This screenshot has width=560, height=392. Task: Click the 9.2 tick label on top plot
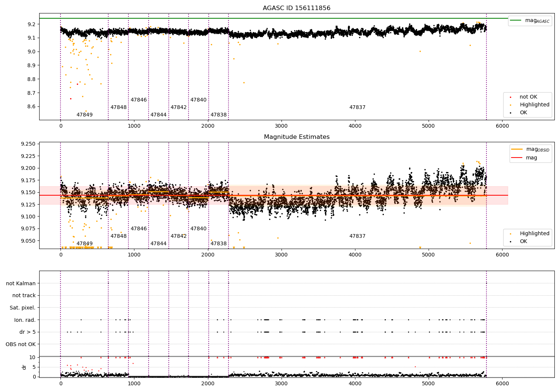31,24
